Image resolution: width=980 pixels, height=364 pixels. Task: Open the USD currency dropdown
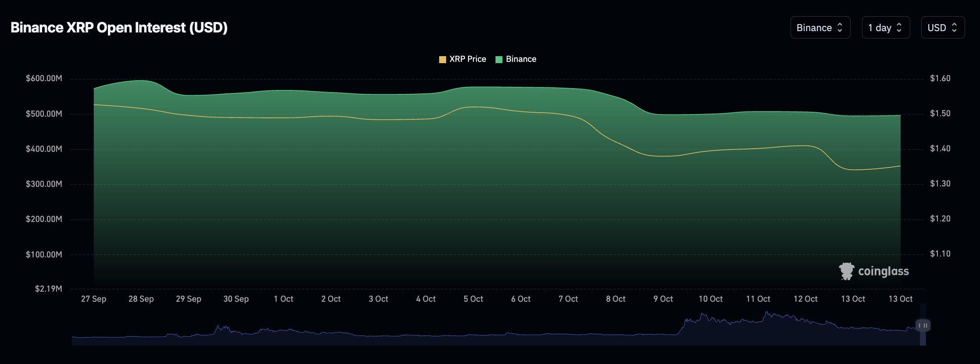943,28
